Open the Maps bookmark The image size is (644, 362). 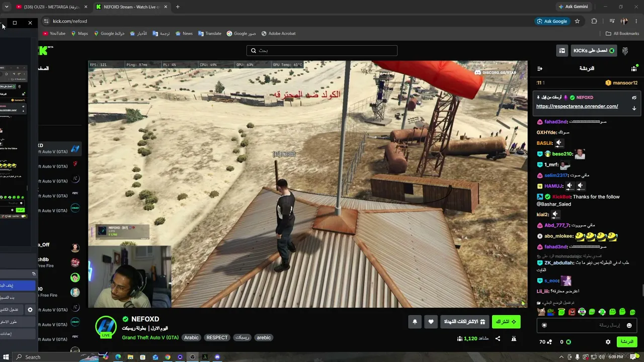click(79, 34)
